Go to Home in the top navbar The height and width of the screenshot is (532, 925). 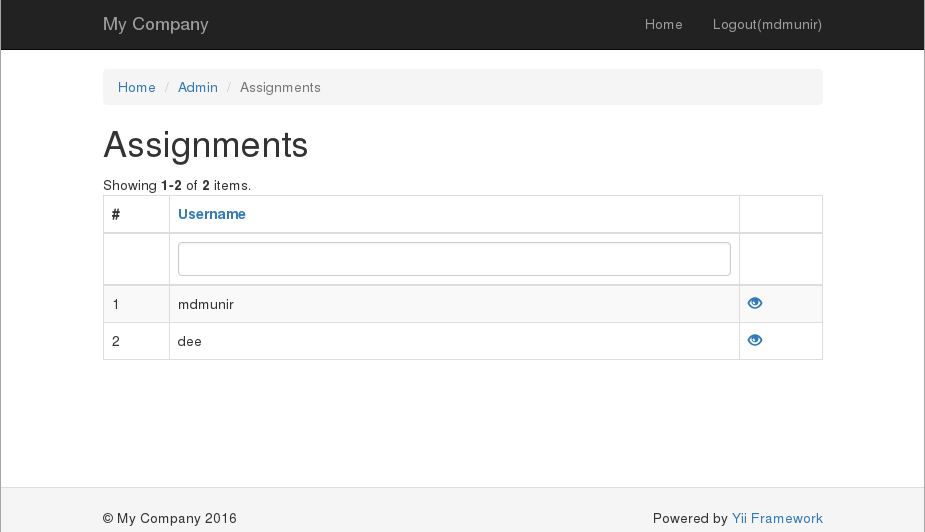pyautogui.click(x=663, y=24)
